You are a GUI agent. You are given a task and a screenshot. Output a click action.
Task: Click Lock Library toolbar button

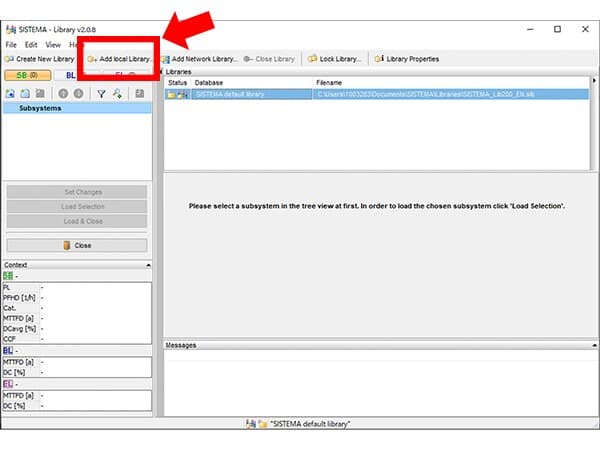(334, 59)
